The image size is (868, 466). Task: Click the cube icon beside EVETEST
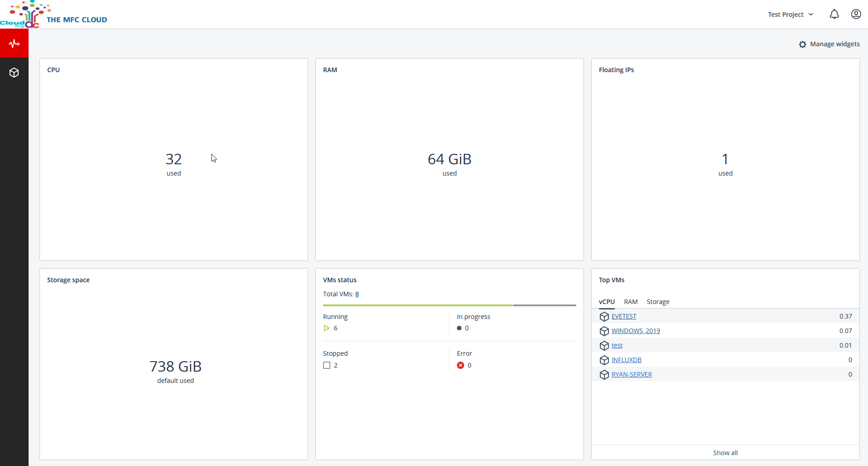click(x=604, y=317)
